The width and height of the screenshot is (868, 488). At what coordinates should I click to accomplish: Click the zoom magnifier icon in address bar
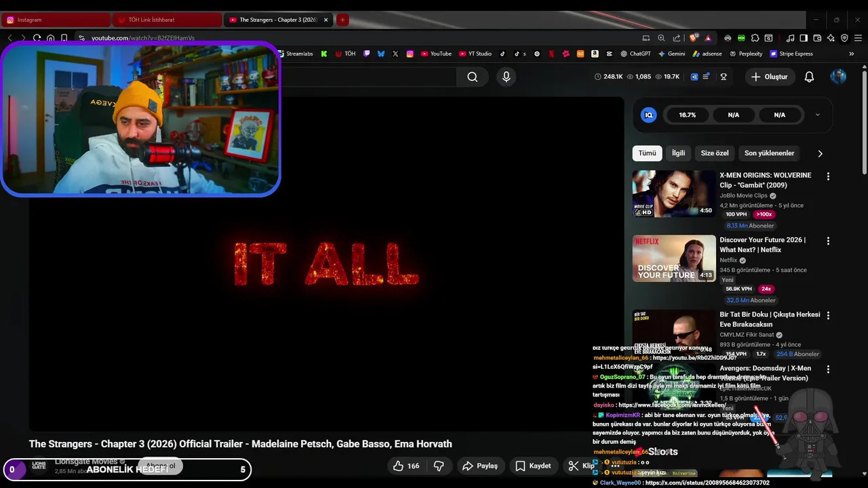[x=661, y=38]
